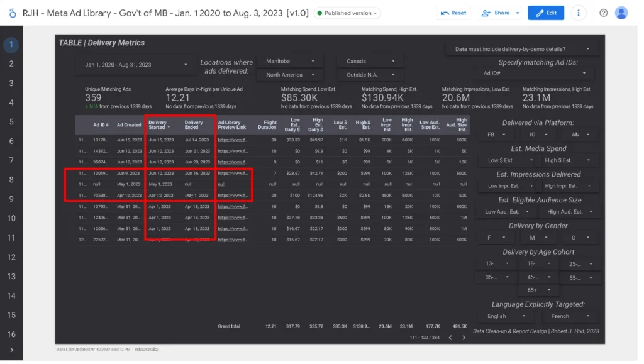Click the user account avatar
This screenshot has height=364, width=644.
621,13
